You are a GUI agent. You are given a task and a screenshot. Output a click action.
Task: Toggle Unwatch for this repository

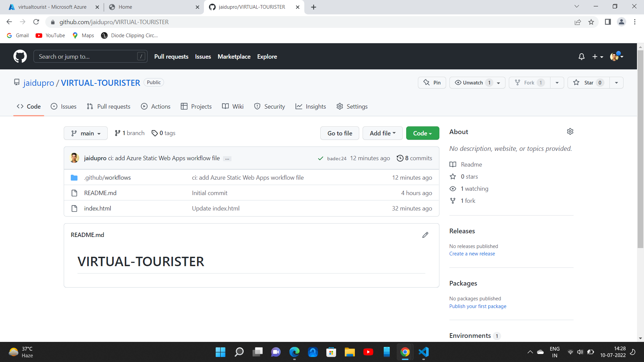click(473, 82)
